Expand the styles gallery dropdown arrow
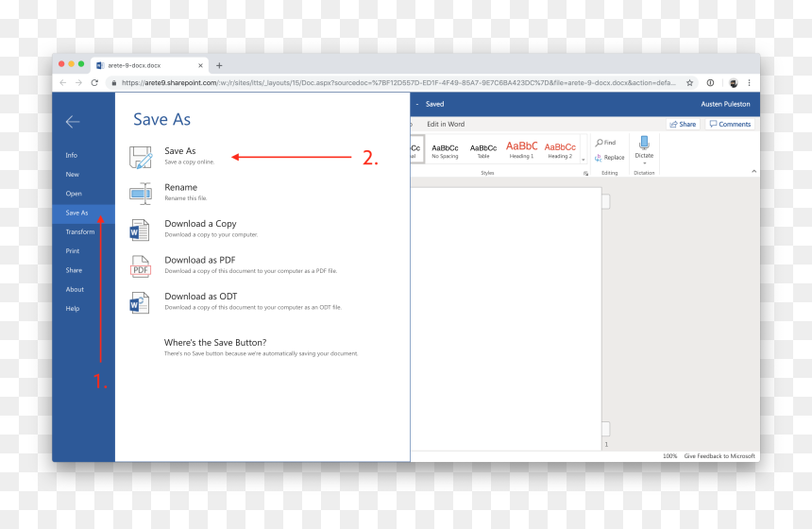This screenshot has height=529, width=812. 584,160
